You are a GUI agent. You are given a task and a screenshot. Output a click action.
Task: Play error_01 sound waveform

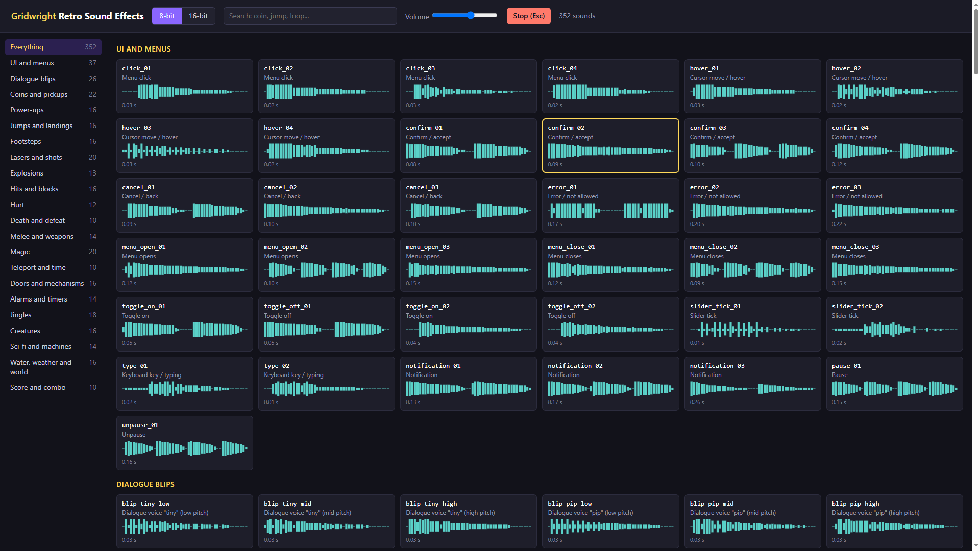coord(610,211)
